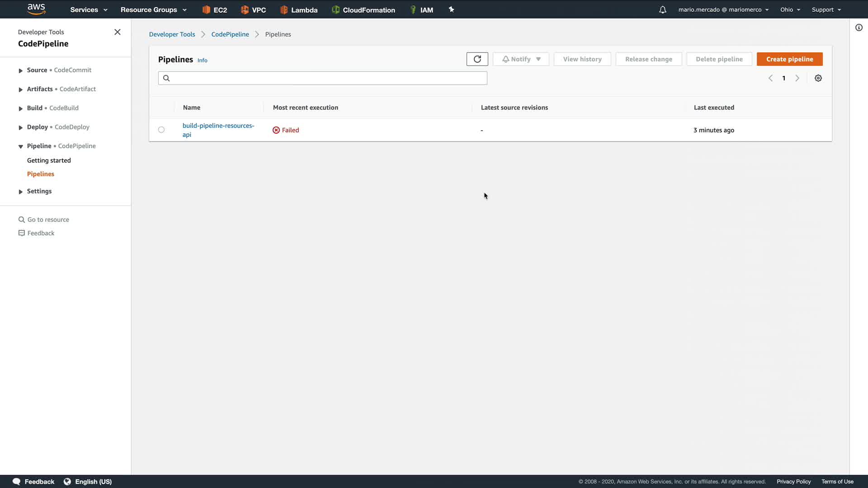This screenshot has width=868, height=488.
Task: Click the notifications bell icon
Action: tap(662, 9)
